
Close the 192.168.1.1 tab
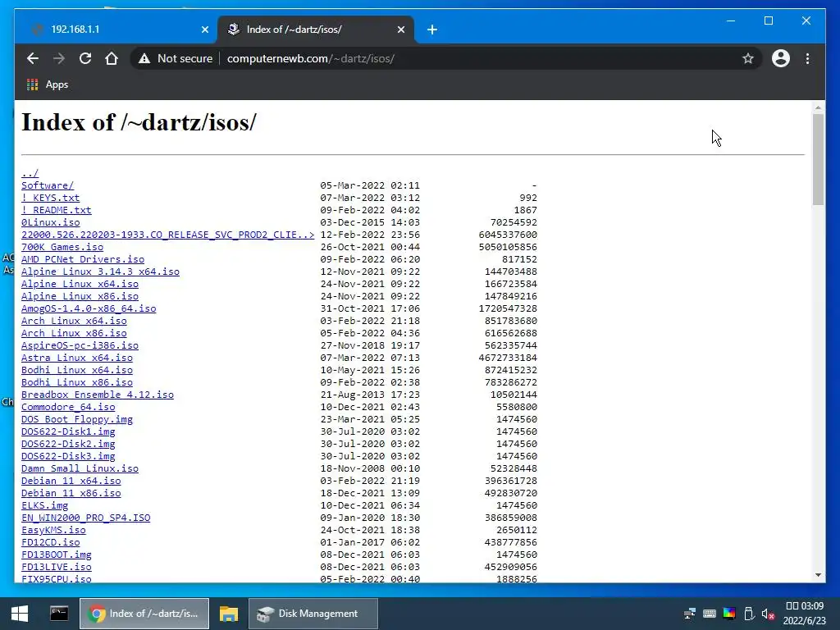coord(204,30)
